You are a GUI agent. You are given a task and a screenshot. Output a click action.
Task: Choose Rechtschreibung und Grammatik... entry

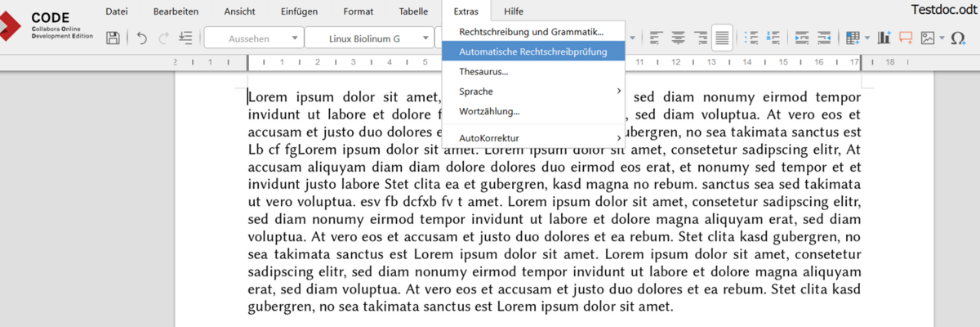click(533, 32)
